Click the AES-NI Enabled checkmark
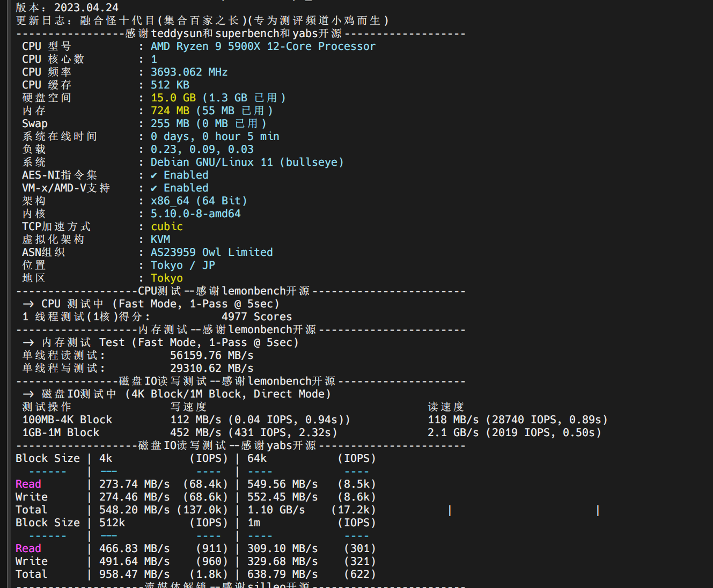 click(154, 175)
